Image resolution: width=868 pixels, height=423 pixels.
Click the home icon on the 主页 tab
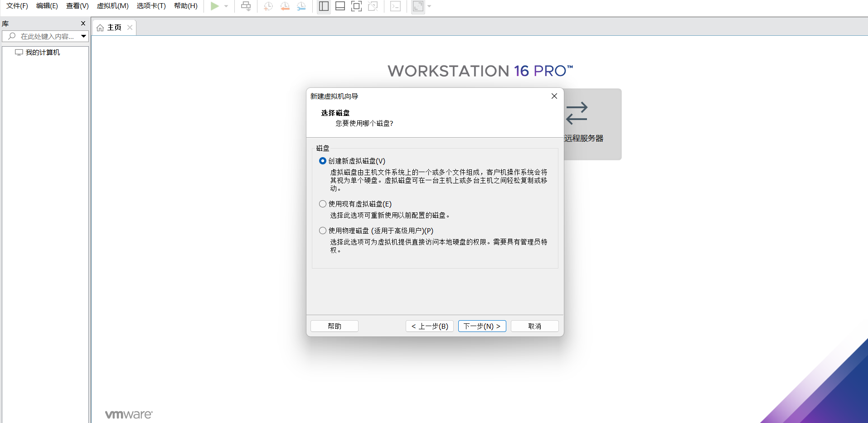(x=100, y=28)
